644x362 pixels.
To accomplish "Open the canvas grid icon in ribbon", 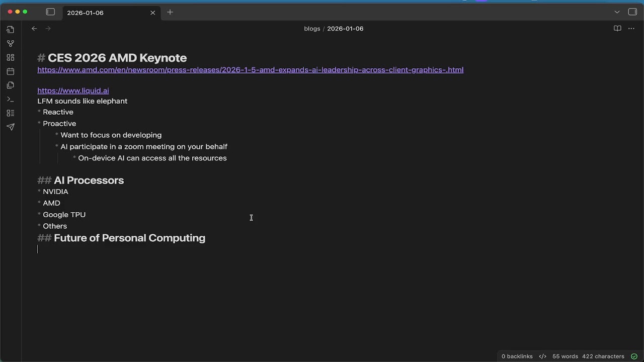I will (x=11, y=57).
